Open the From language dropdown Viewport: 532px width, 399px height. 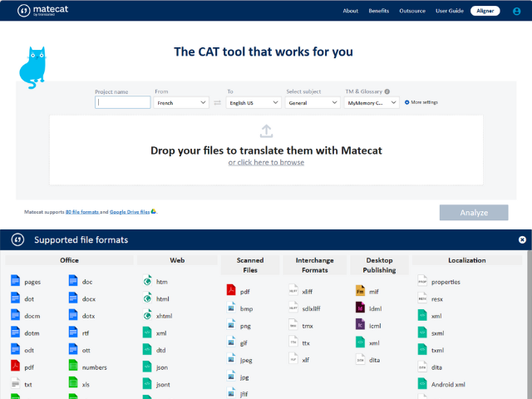pos(182,102)
